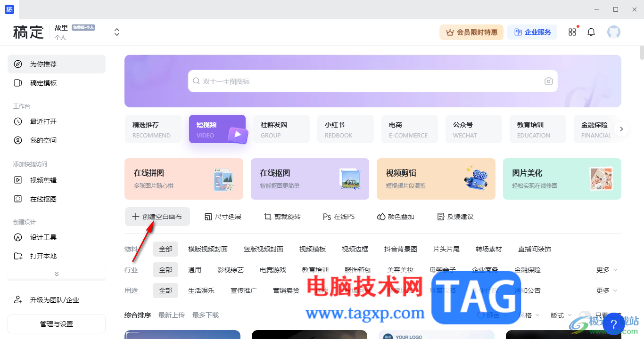The image size is (644, 339).
Task: Open the 图片美化 photo beautify card
Action: (562, 179)
